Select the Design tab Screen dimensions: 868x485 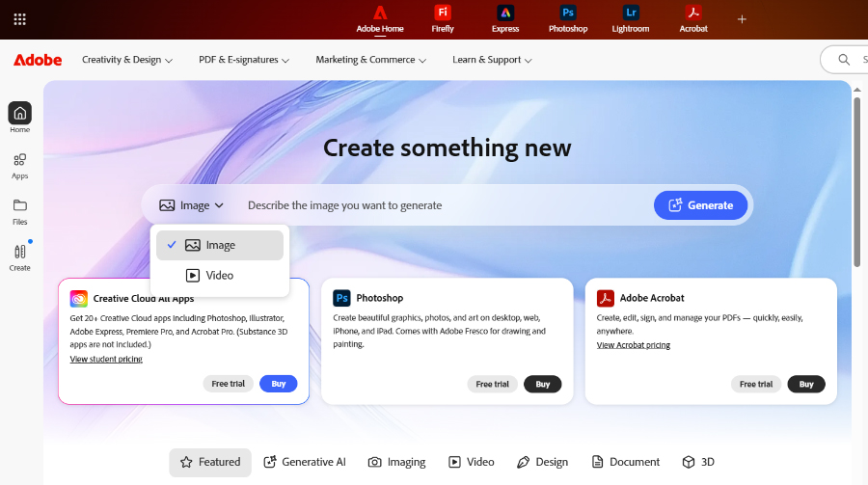pyautogui.click(x=542, y=462)
